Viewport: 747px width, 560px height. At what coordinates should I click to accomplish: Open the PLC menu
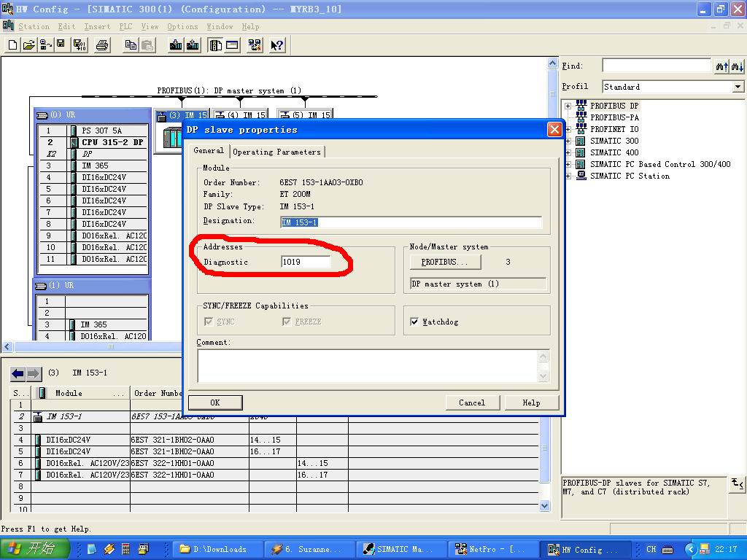pyautogui.click(x=125, y=27)
